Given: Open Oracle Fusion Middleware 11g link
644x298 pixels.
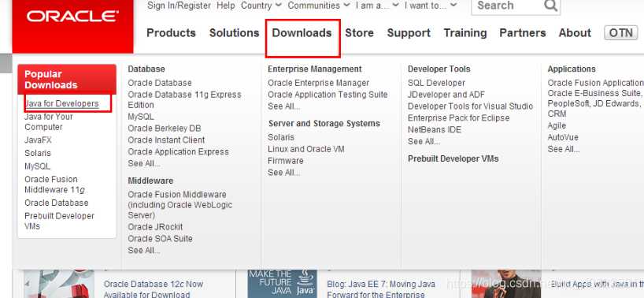Looking at the screenshot, I should tap(54, 184).
